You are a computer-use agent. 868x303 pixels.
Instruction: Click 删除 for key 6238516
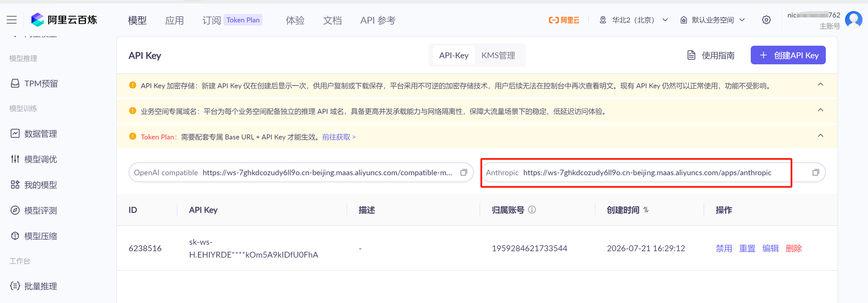point(794,248)
